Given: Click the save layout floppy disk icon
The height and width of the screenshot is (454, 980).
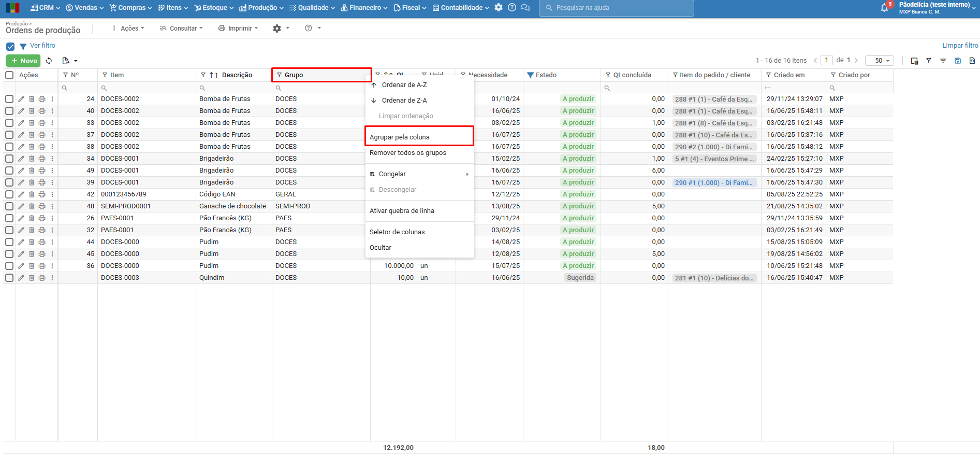Looking at the screenshot, I should [x=958, y=61].
